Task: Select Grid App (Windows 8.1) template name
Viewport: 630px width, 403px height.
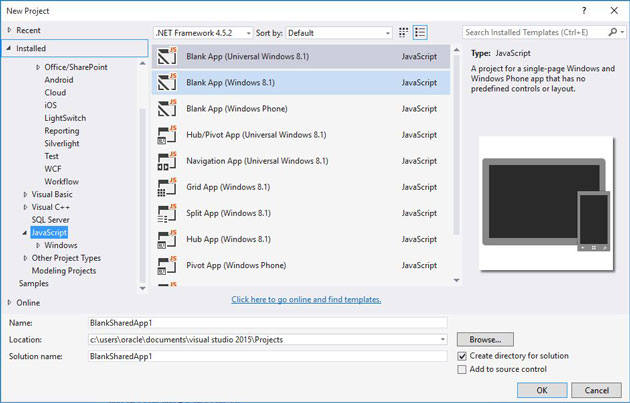Action: coord(228,187)
